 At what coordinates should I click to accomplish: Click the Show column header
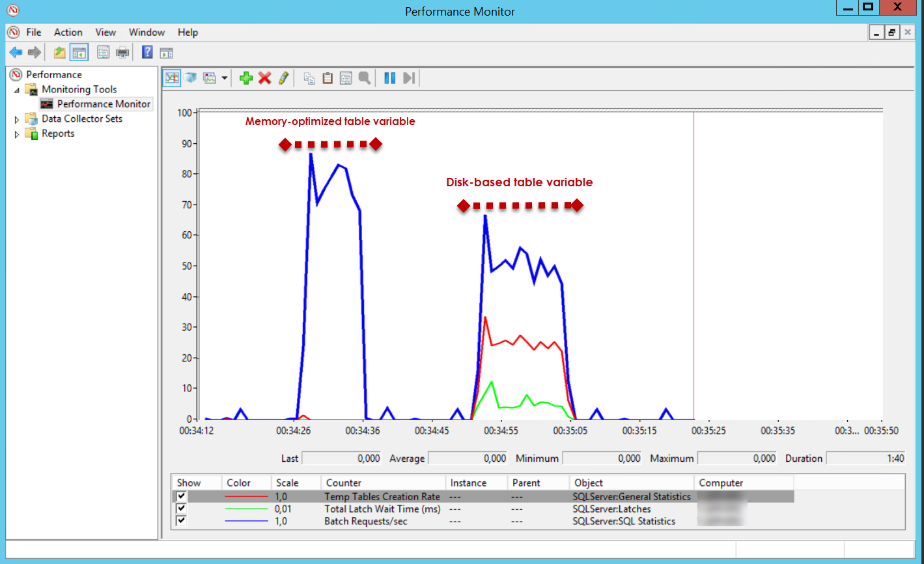197,483
